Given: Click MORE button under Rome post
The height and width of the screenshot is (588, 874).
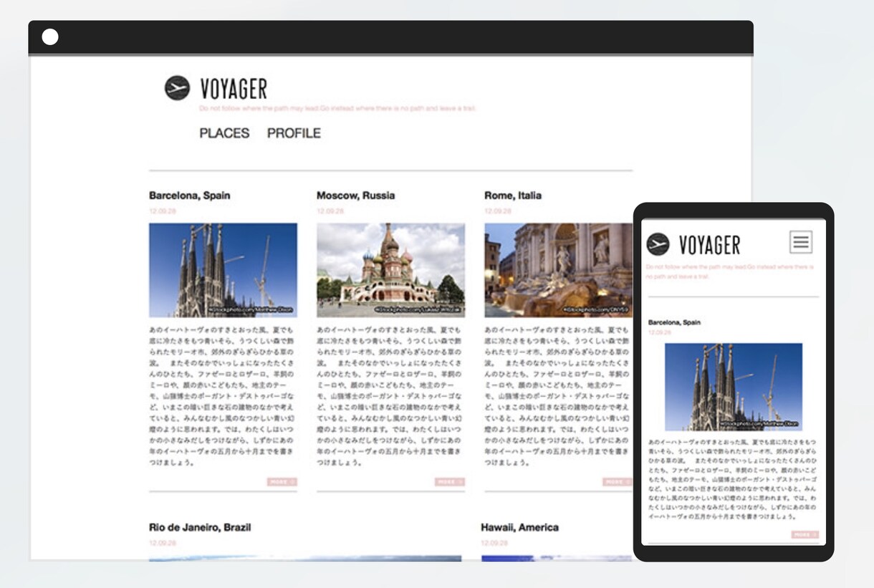Looking at the screenshot, I should click(x=617, y=482).
